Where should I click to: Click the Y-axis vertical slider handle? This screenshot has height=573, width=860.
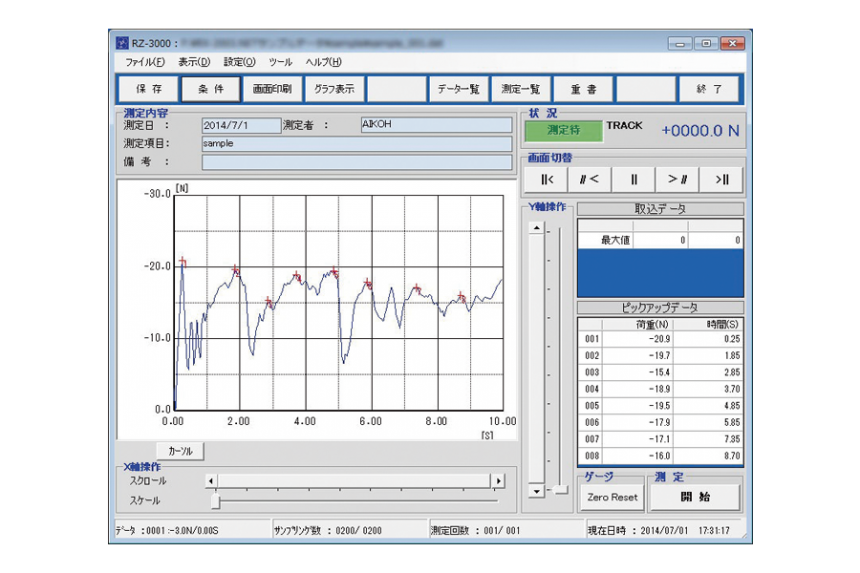561,489
